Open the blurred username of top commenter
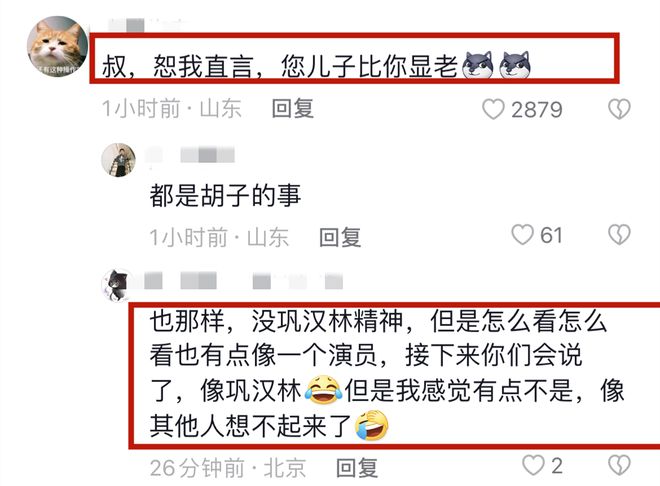The height and width of the screenshot is (486, 660). click(x=143, y=24)
